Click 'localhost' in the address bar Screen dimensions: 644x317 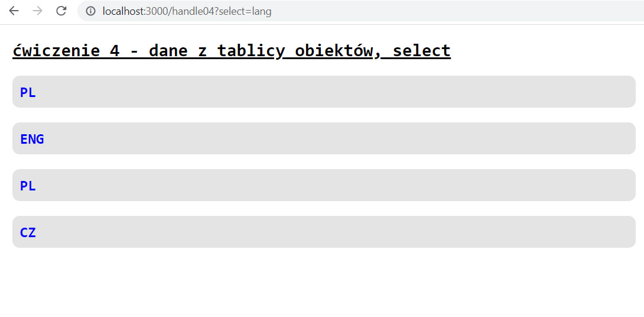pos(123,11)
